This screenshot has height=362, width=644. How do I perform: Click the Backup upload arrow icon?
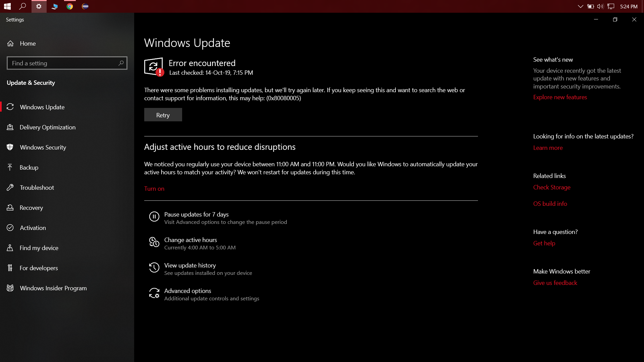pos(10,167)
